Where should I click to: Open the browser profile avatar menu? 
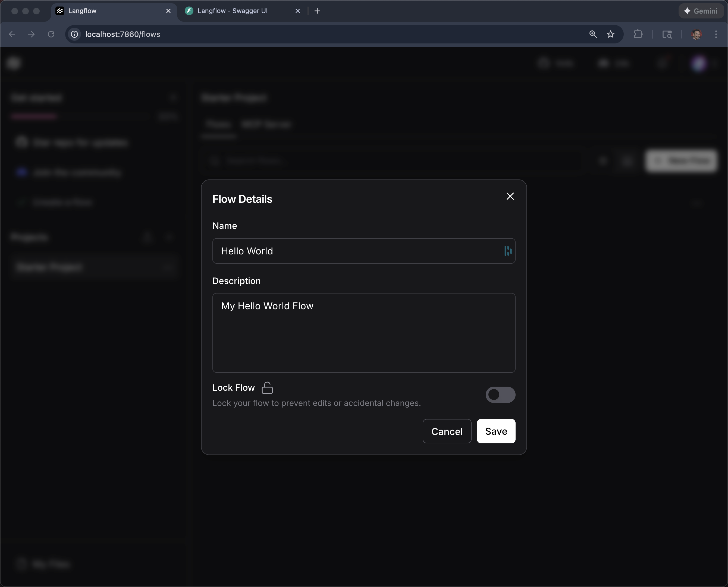[696, 34]
